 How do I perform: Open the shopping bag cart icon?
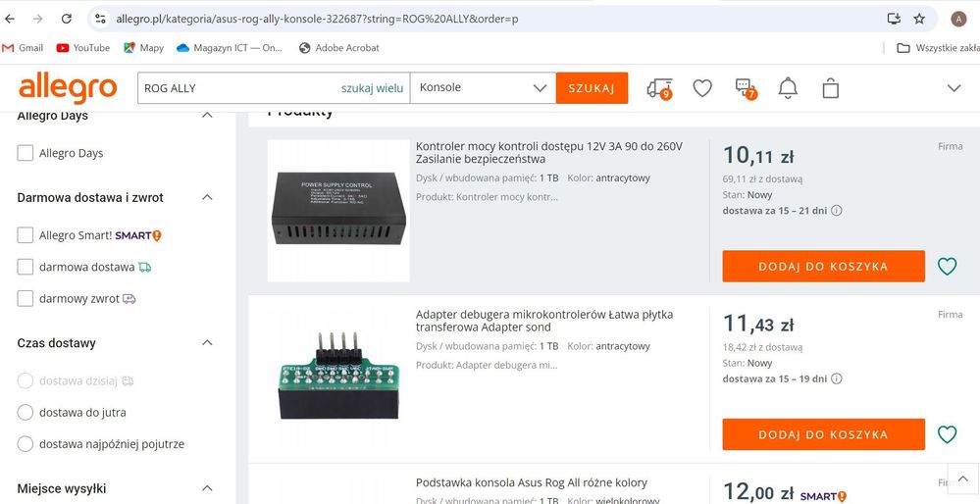(x=831, y=88)
